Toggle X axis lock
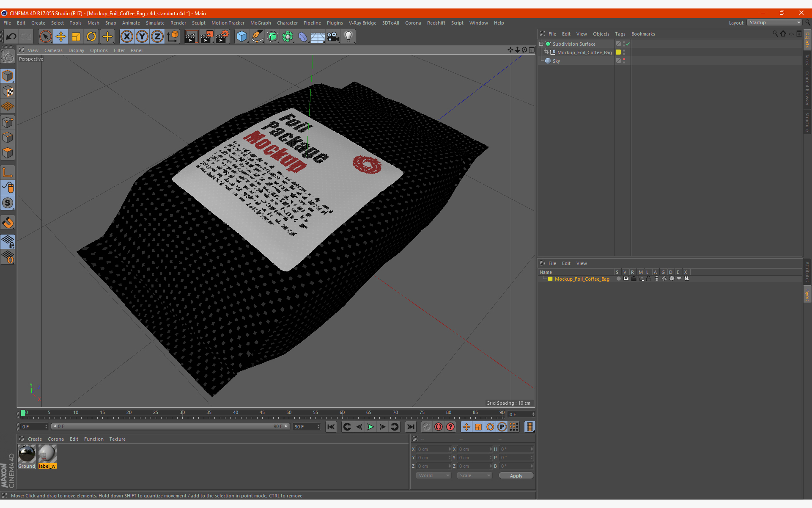This screenshot has width=812, height=508. click(x=126, y=37)
